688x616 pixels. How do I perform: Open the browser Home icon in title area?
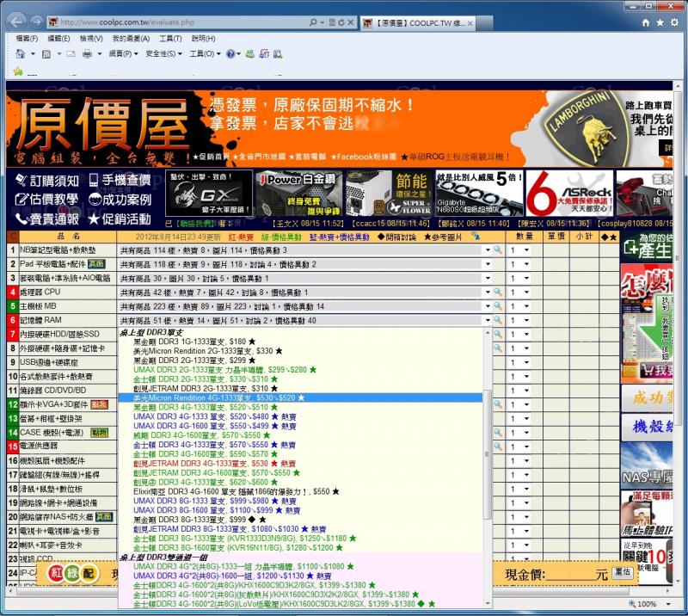pos(646,22)
